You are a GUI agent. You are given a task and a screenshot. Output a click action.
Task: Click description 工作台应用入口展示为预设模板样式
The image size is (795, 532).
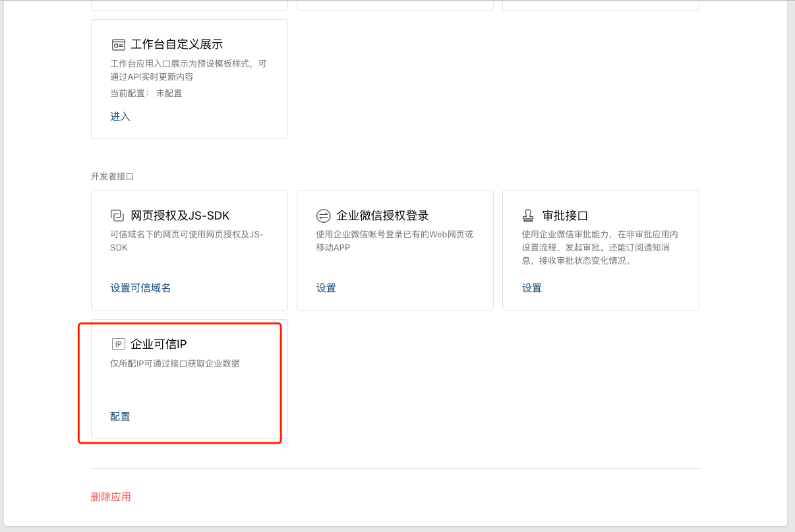coord(189,71)
